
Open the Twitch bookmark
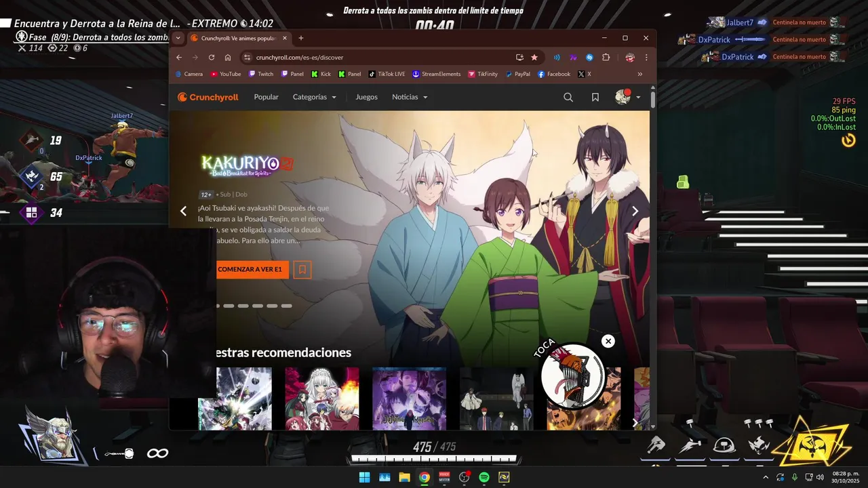[261, 74]
